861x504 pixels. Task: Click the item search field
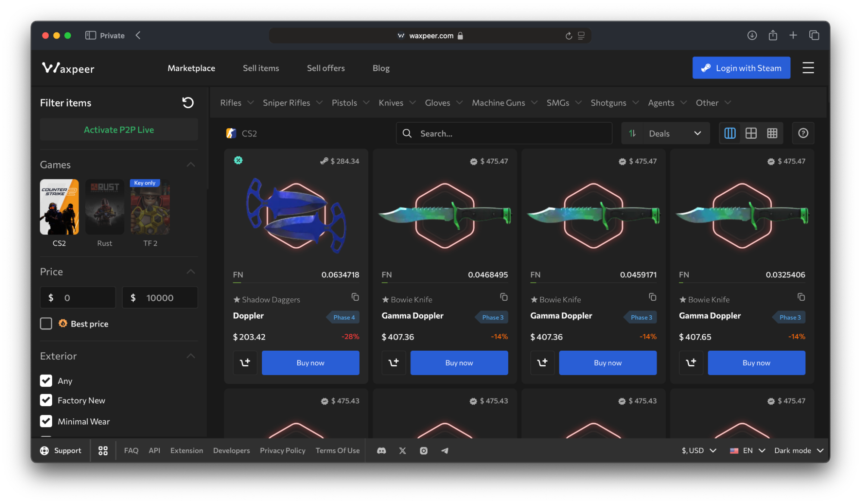(x=504, y=133)
